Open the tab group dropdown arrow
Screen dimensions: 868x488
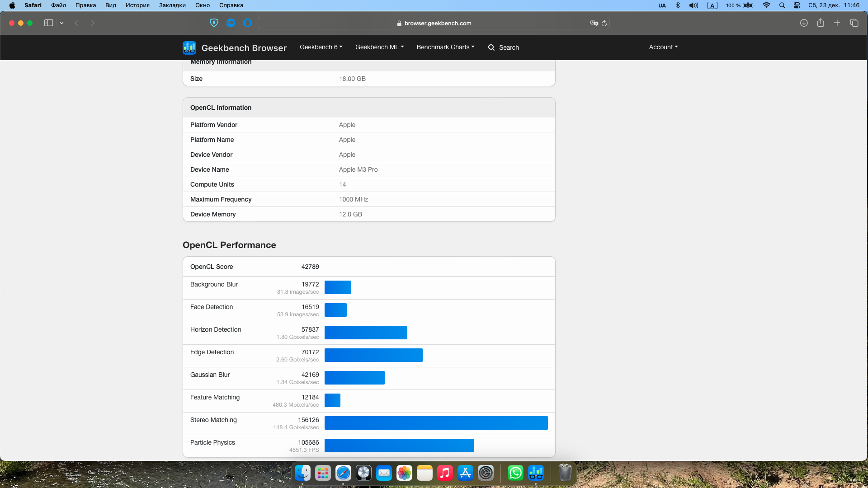pos(62,23)
